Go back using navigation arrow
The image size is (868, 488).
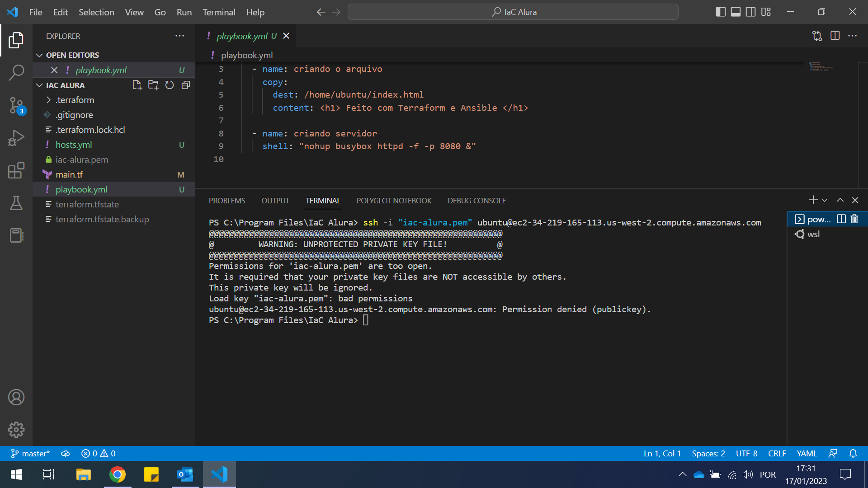(x=321, y=12)
